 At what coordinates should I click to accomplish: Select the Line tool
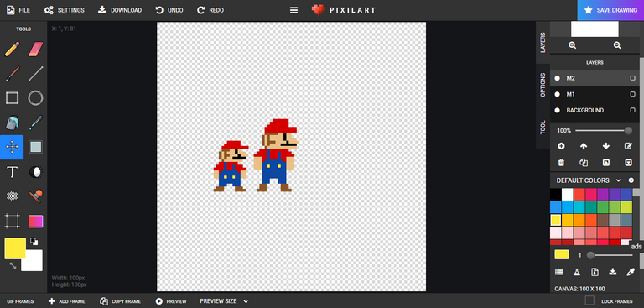pos(36,74)
